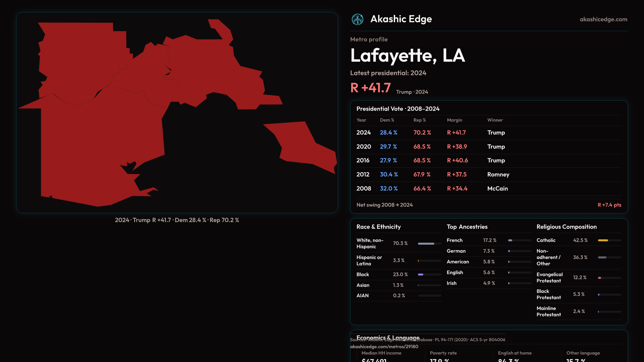
Task: Select the 2024 presidential vote row
Action: 363,133
